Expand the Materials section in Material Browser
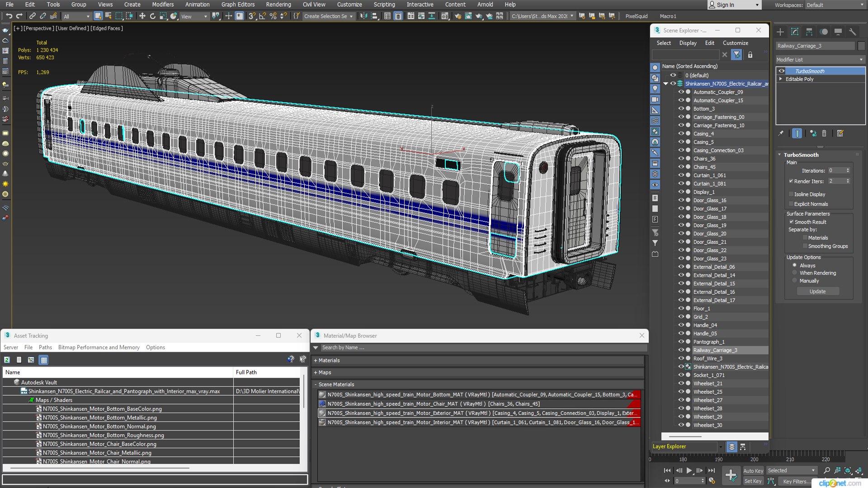Image resolution: width=868 pixels, height=488 pixels. (316, 361)
